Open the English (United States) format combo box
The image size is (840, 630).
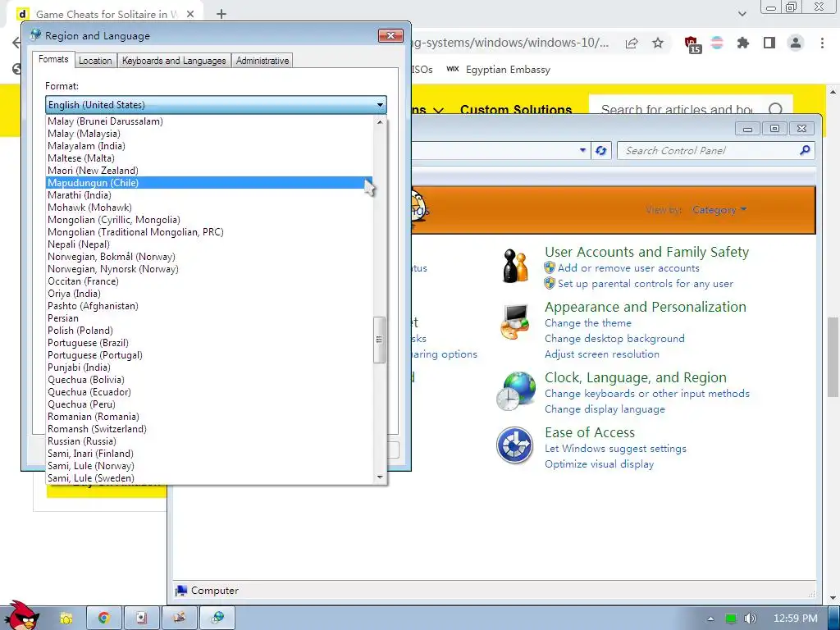[x=216, y=105]
